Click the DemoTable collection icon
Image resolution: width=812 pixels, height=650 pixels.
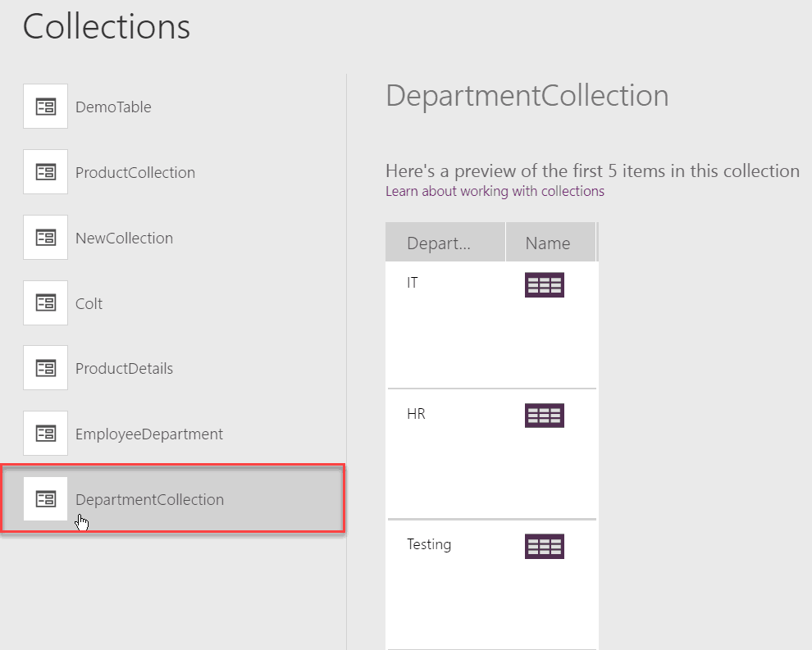point(45,106)
